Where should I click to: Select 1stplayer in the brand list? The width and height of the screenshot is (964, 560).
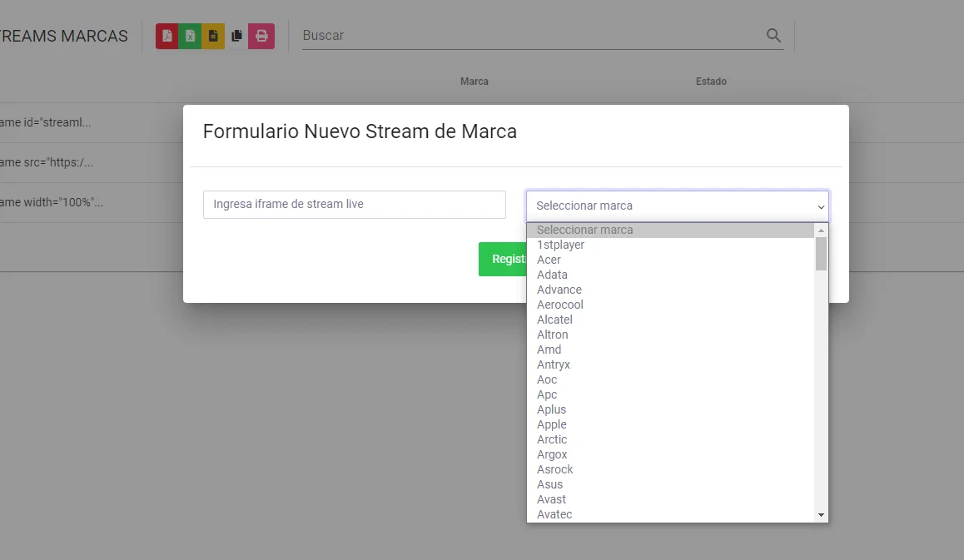561,245
